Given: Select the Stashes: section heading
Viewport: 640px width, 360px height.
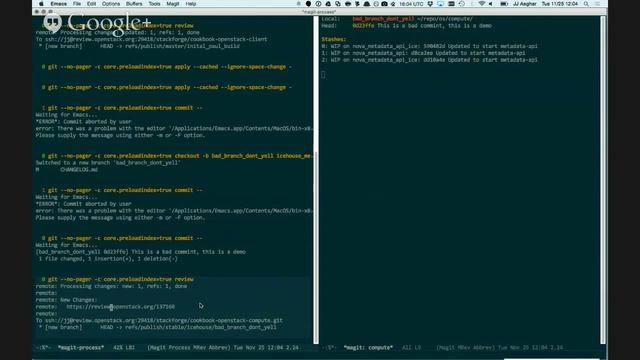Looking at the screenshot, I should [x=333, y=39].
